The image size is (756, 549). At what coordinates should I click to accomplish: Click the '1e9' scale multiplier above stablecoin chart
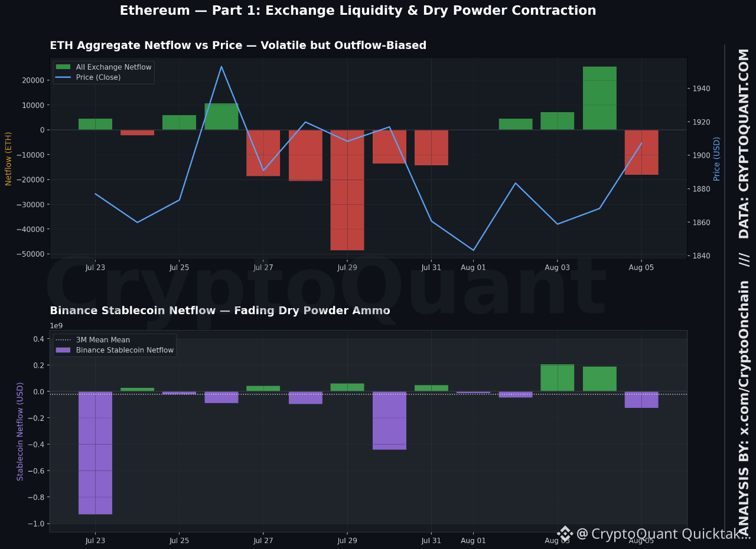tap(56, 325)
